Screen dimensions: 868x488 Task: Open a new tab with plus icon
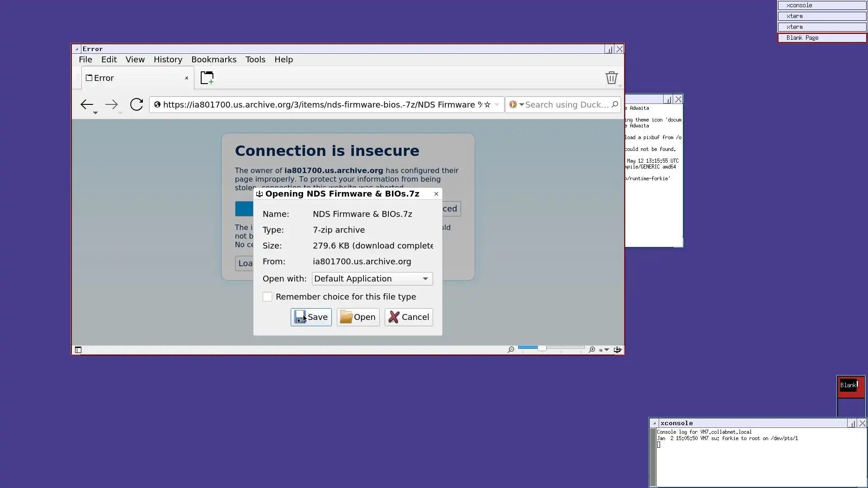pyautogui.click(x=207, y=78)
